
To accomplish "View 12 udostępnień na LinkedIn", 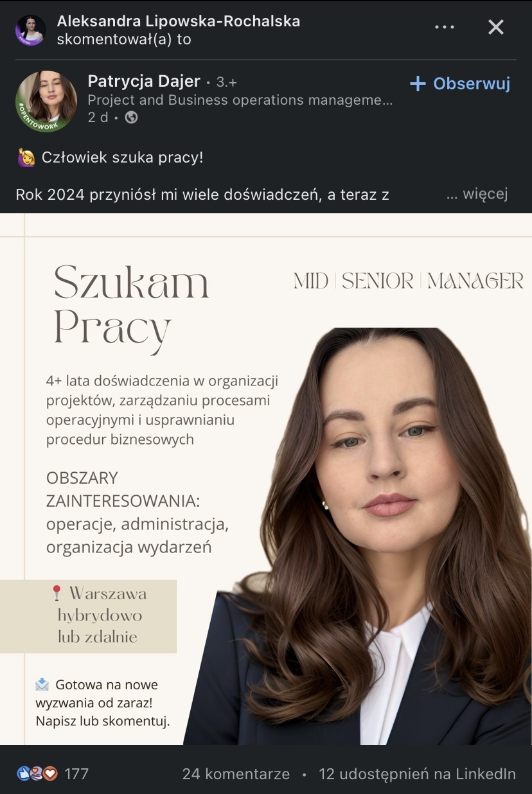I will point(417,774).
